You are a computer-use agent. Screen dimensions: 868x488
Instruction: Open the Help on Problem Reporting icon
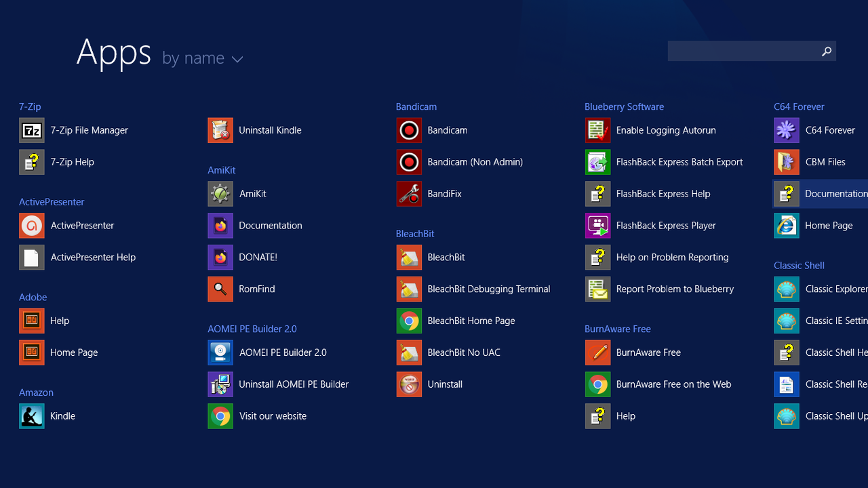click(x=597, y=258)
